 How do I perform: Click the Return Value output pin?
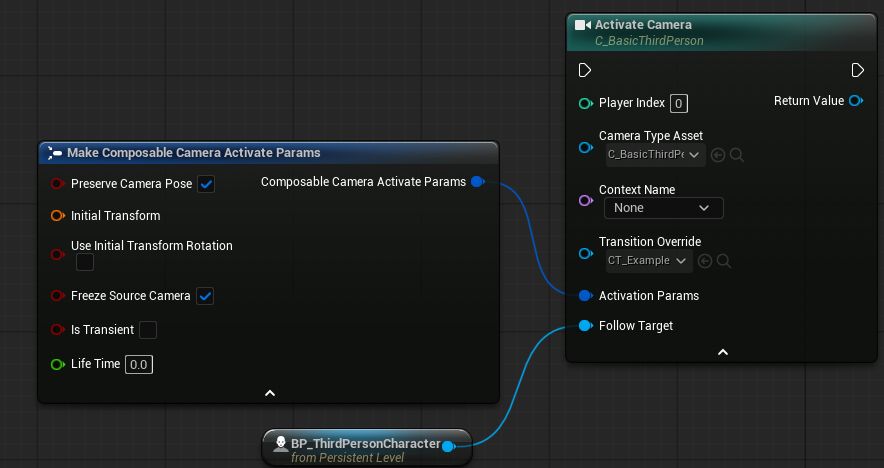[856, 101]
